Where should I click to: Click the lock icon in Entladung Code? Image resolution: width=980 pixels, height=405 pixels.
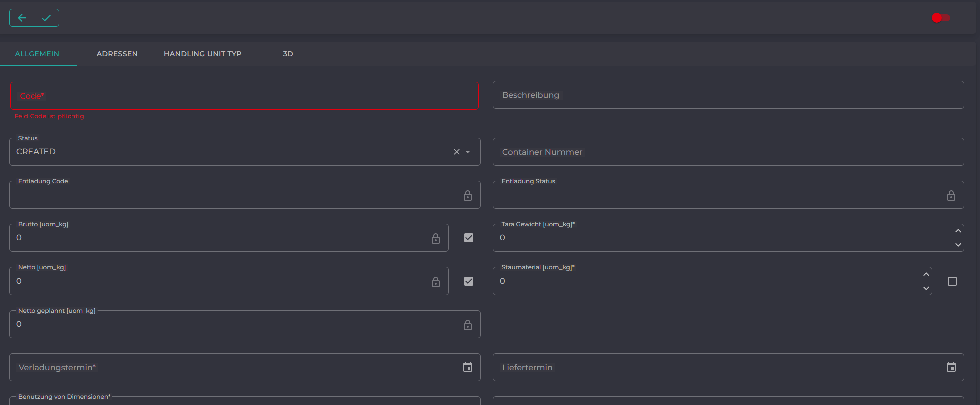point(468,195)
